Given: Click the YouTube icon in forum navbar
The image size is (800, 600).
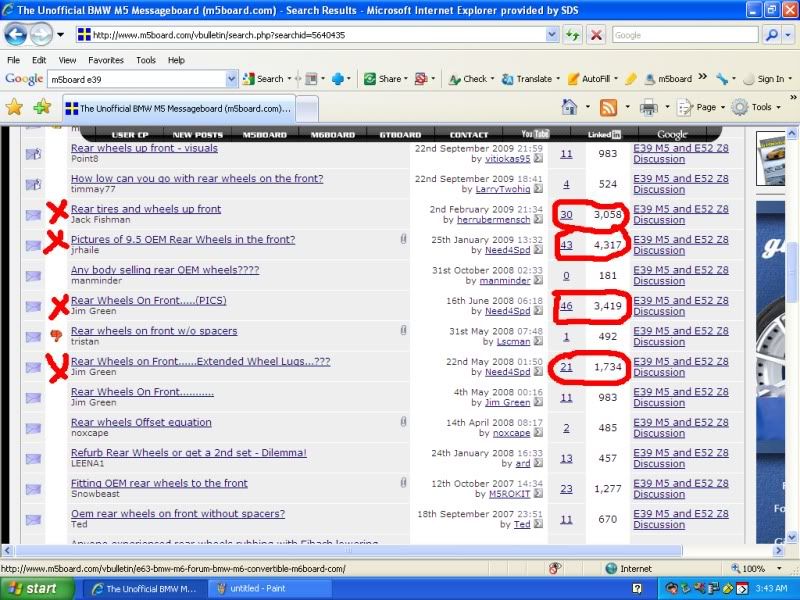Looking at the screenshot, I should [x=535, y=134].
